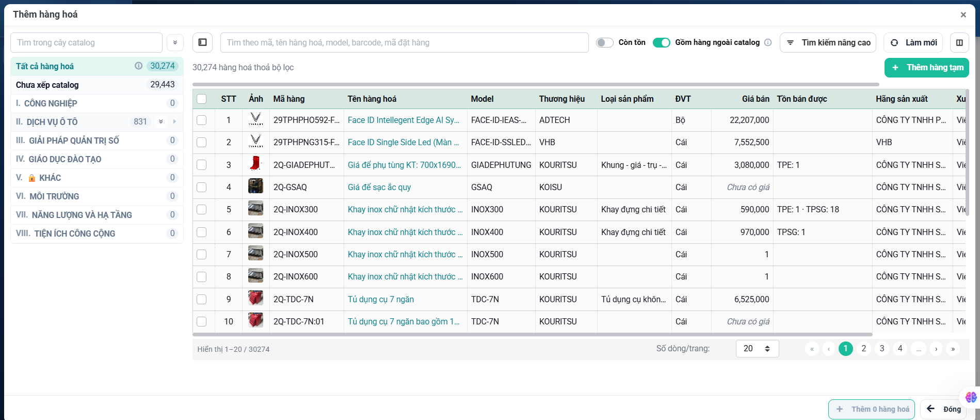
Task: Go to the first page arrow
Action: 812,349
